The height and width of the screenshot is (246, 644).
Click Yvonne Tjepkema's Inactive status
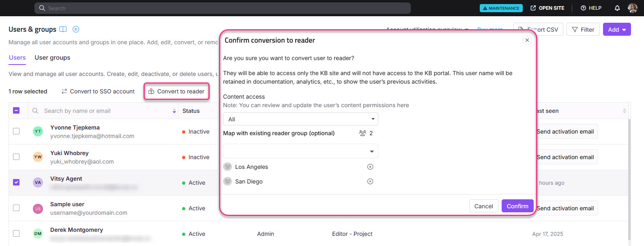tap(196, 132)
